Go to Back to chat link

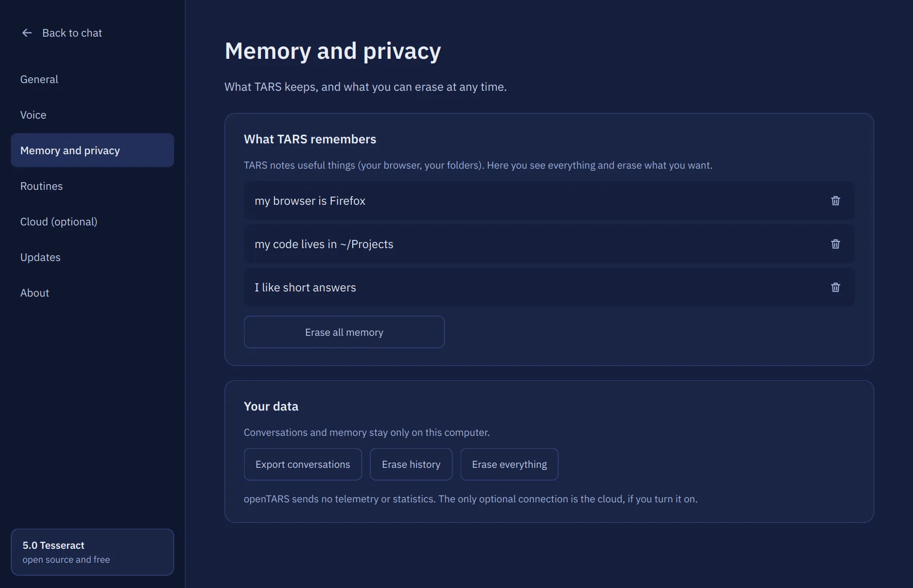click(62, 33)
